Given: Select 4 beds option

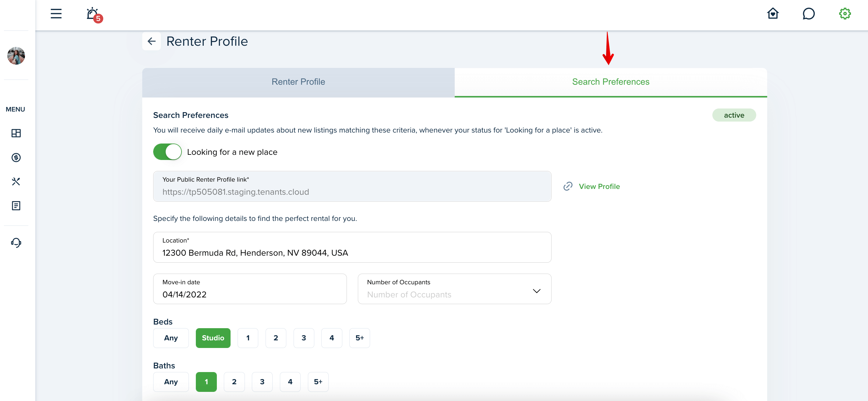Looking at the screenshot, I should click(x=332, y=338).
